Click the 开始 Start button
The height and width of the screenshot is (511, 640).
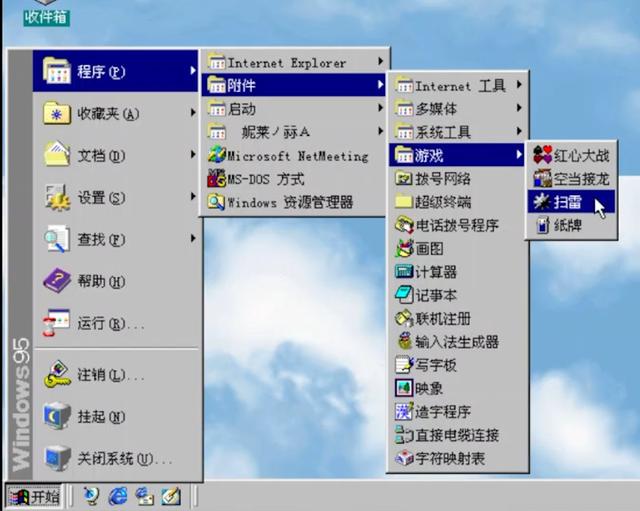pos(33,497)
